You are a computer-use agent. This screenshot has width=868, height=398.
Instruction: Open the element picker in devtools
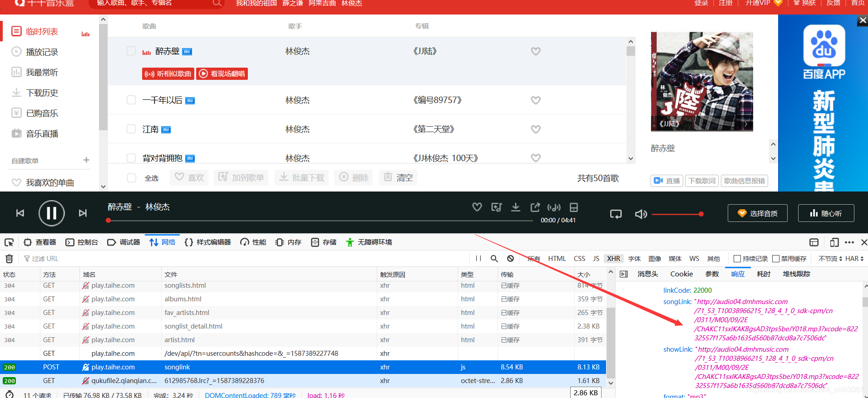[x=9, y=242]
